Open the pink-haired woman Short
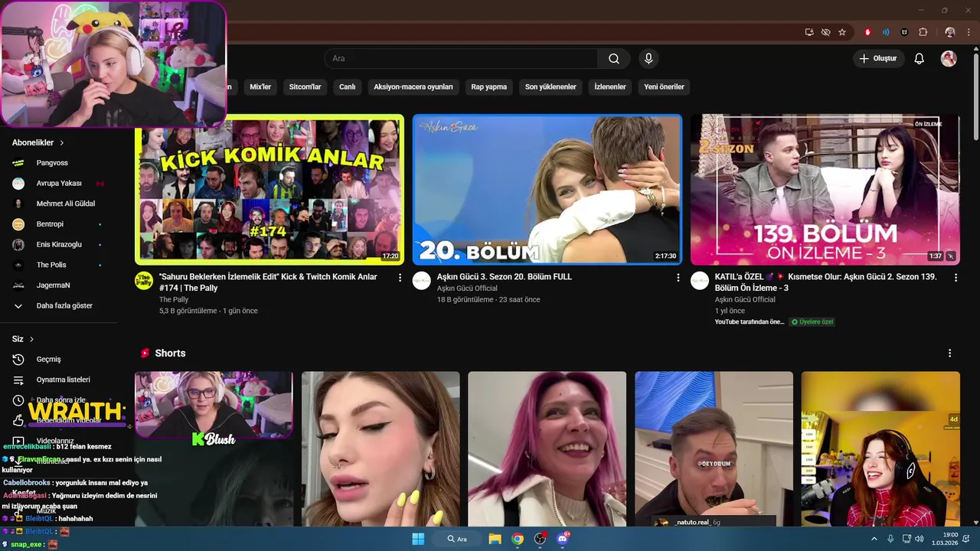 (547, 449)
